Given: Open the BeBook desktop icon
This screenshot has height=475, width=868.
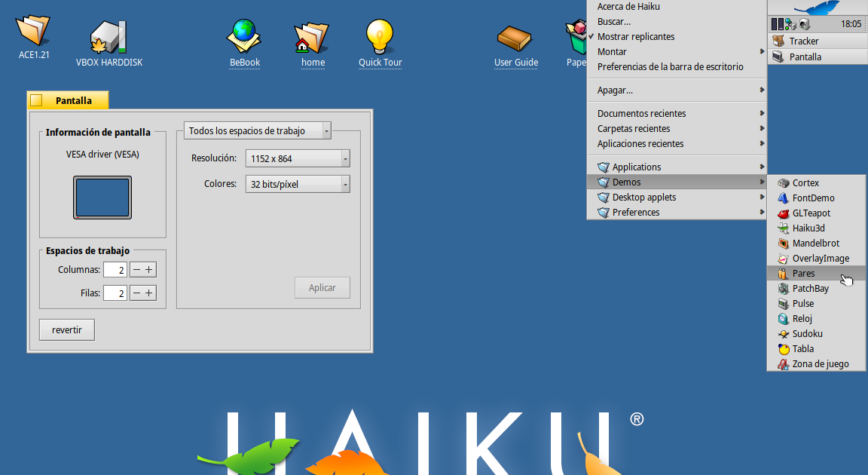Looking at the screenshot, I should point(244,34).
